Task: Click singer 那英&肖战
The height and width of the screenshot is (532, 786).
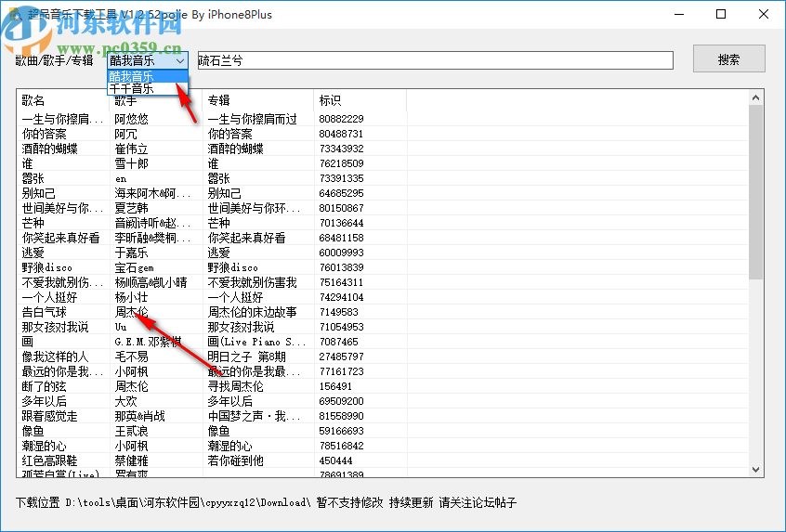Action: pyautogui.click(x=140, y=416)
